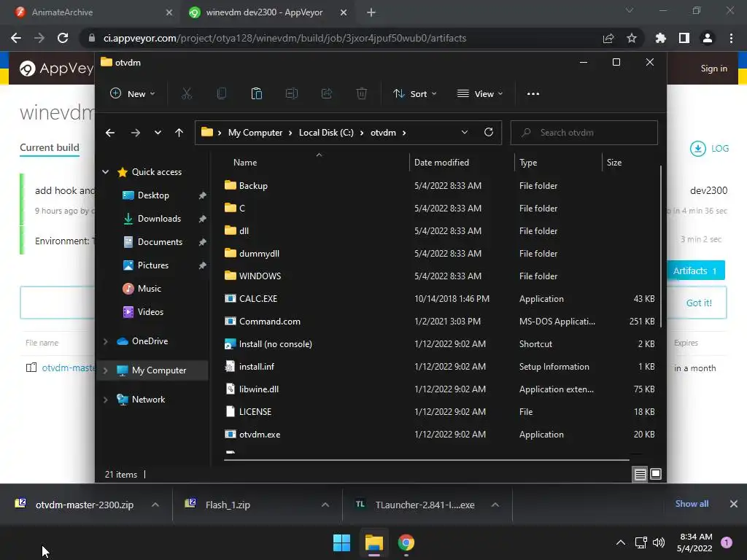747x560 pixels.
Task: Open Windows Start button
Action: click(341, 542)
